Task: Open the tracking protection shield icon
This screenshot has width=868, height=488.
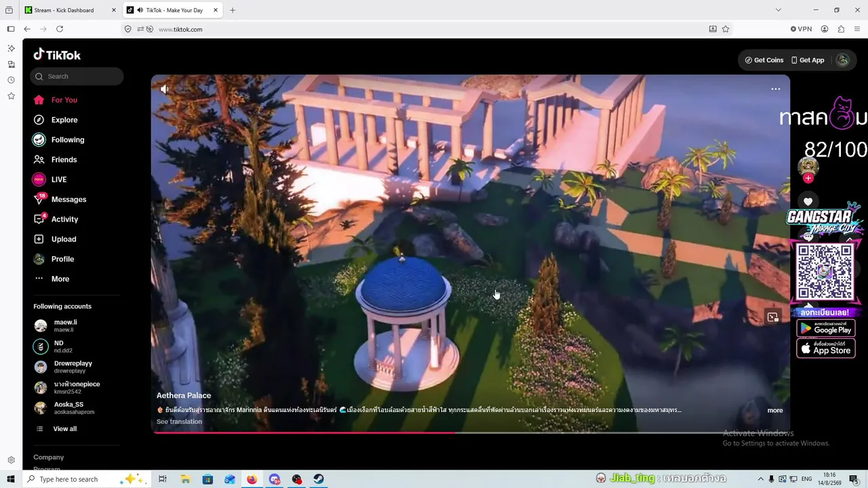Action: pos(127,29)
